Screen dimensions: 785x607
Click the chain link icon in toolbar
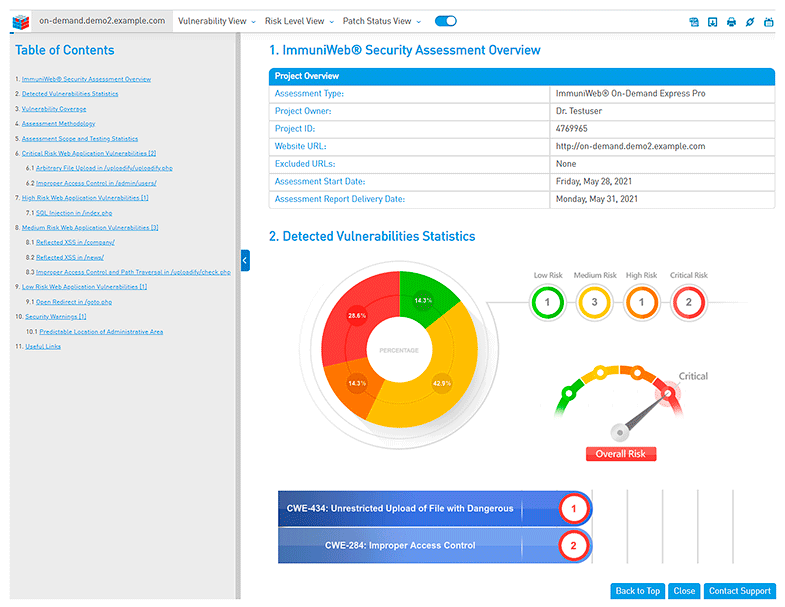tap(749, 22)
